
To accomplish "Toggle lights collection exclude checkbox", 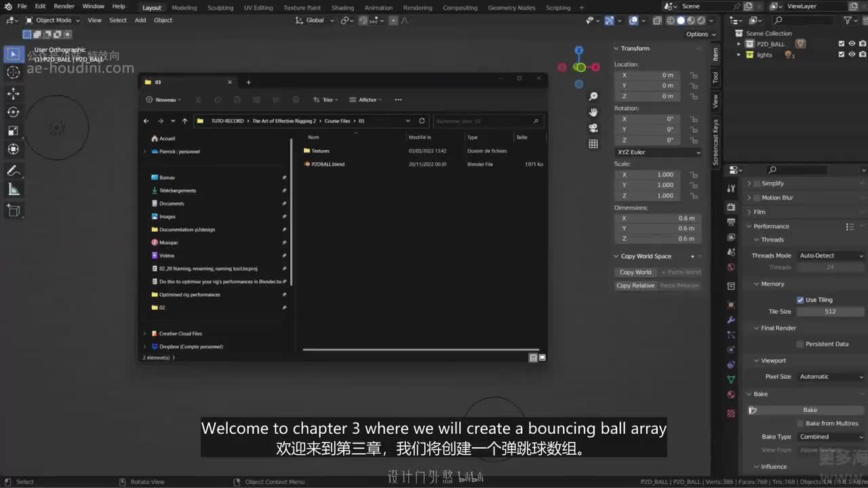I will (842, 55).
